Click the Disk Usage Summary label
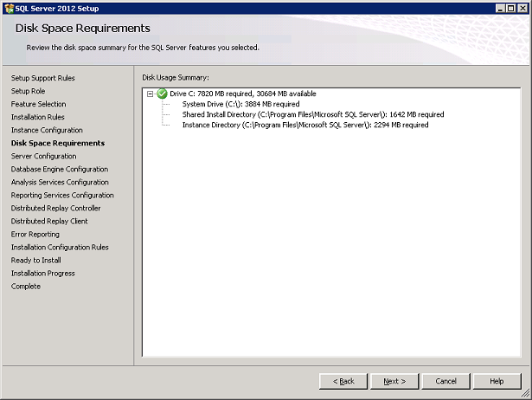 176,78
